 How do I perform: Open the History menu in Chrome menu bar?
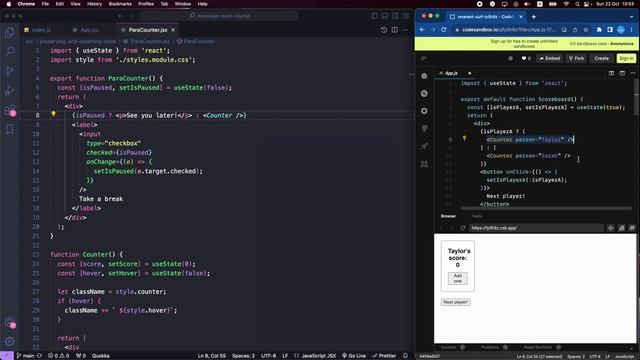pos(94,4)
